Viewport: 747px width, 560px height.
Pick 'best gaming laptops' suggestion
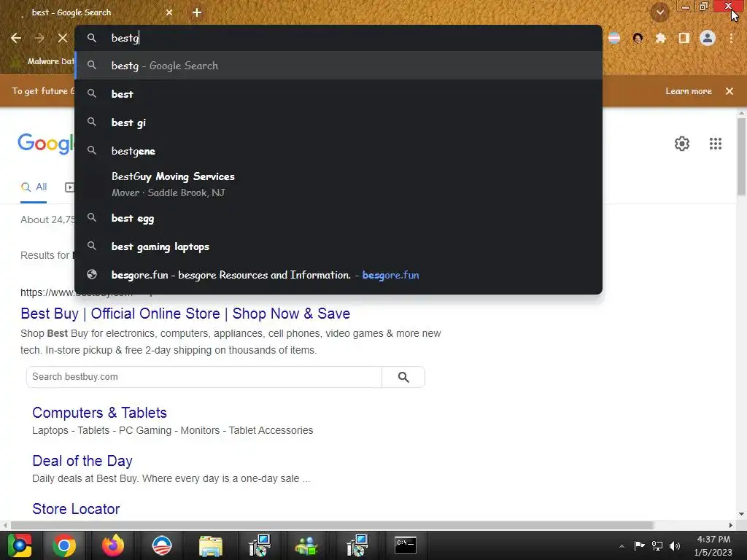338,246
